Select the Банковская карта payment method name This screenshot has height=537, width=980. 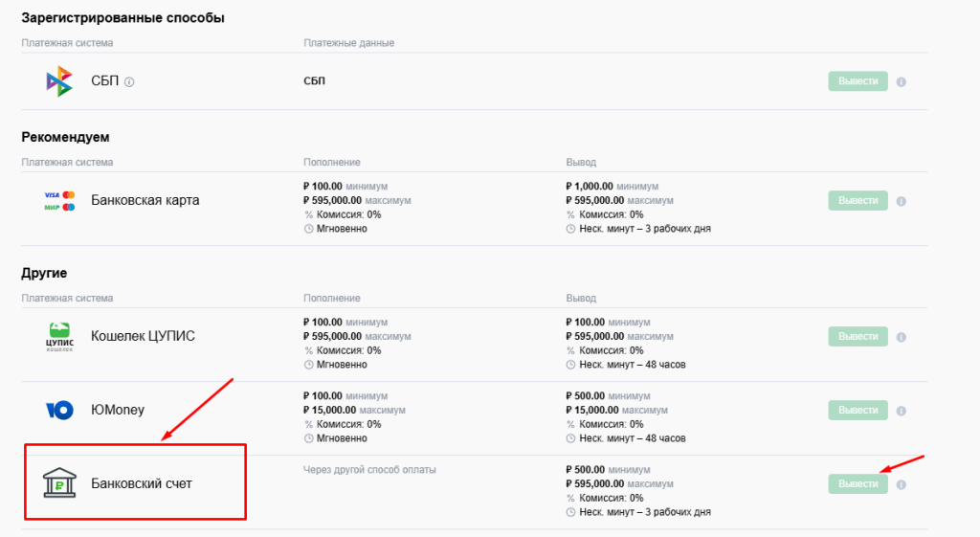145,201
